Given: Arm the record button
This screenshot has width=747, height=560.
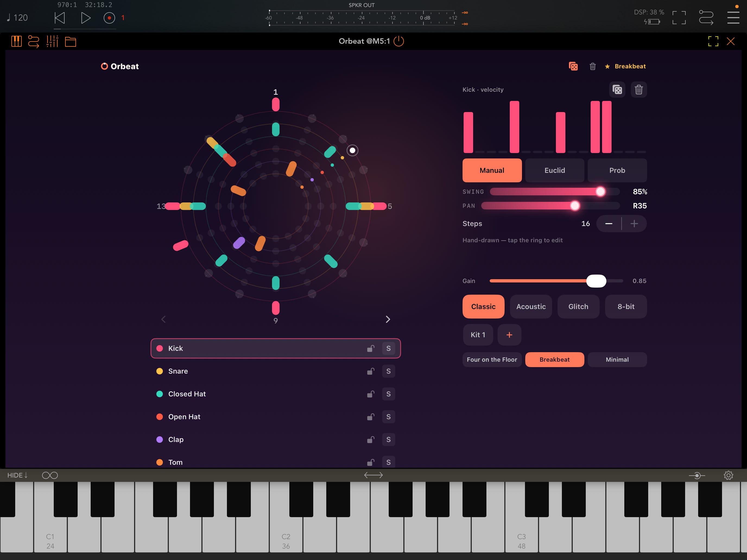Looking at the screenshot, I should (109, 18).
